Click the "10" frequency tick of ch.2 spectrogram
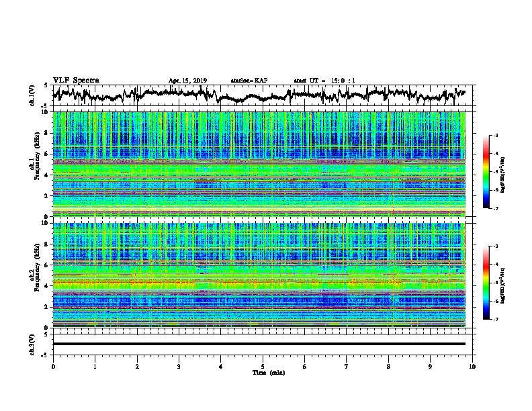Image resolution: width=532 pixels, height=411 pixels. point(45,223)
